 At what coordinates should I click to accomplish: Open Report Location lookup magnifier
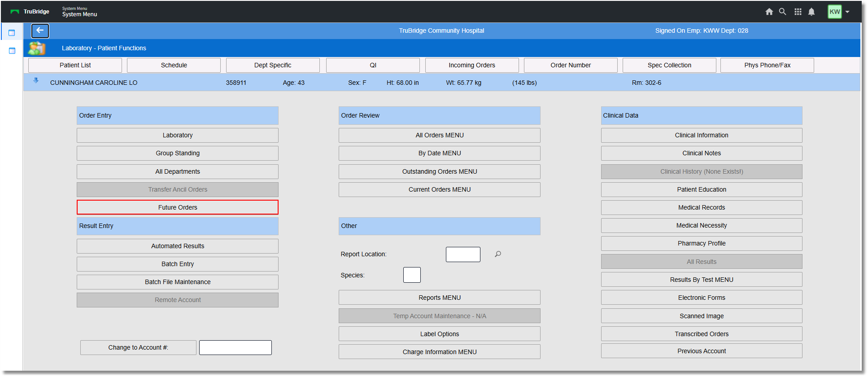[498, 254]
